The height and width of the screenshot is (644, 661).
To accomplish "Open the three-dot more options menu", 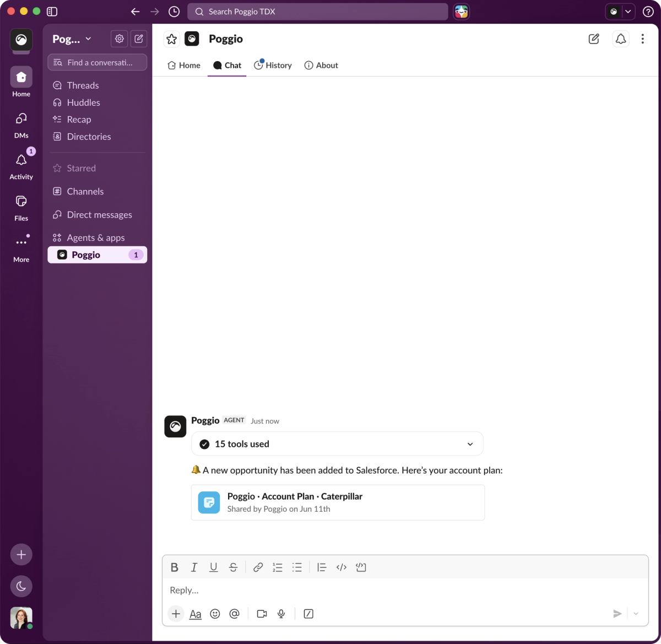I will pyautogui.click(x=642, y=39).
